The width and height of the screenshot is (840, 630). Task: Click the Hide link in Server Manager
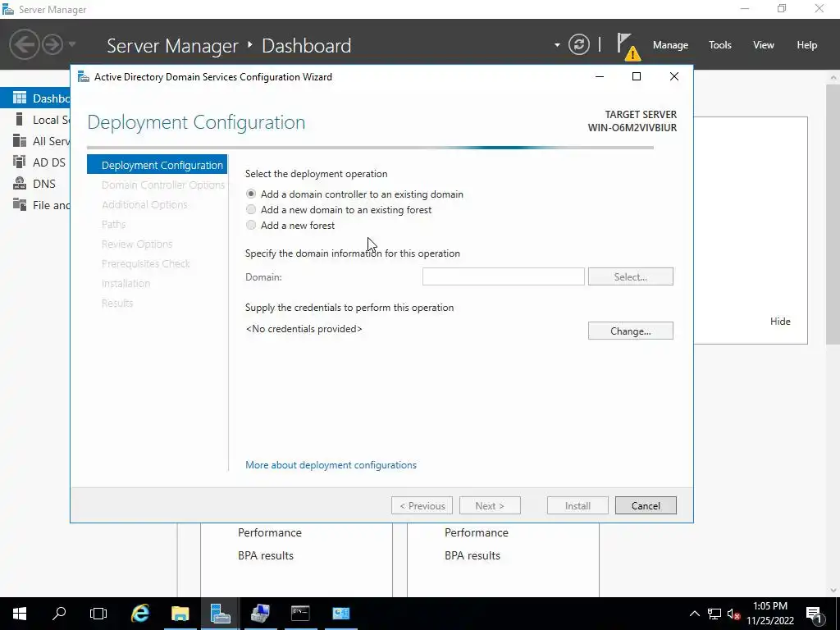tap(780, 321)
